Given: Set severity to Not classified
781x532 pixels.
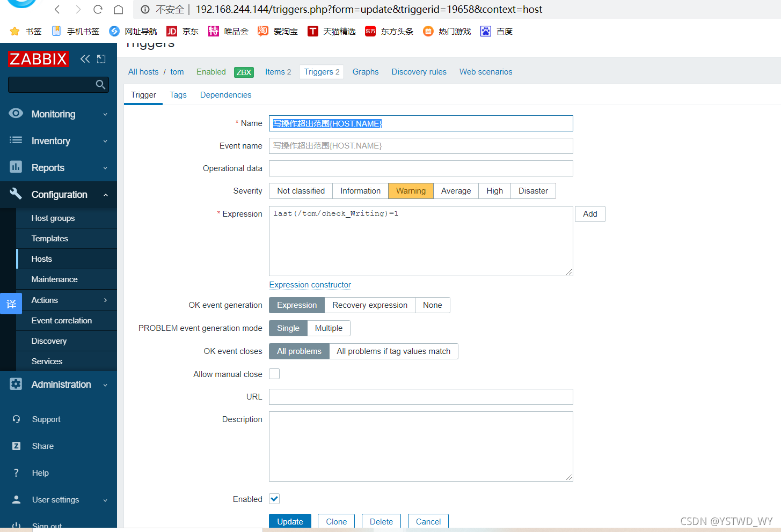Looking at the screenshot, I should (301, 191).
